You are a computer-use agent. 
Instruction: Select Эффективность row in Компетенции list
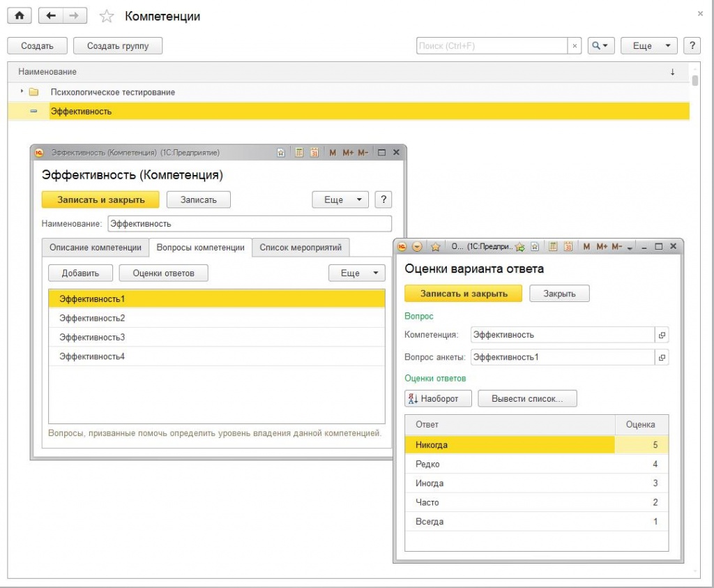tap(349, 111)
